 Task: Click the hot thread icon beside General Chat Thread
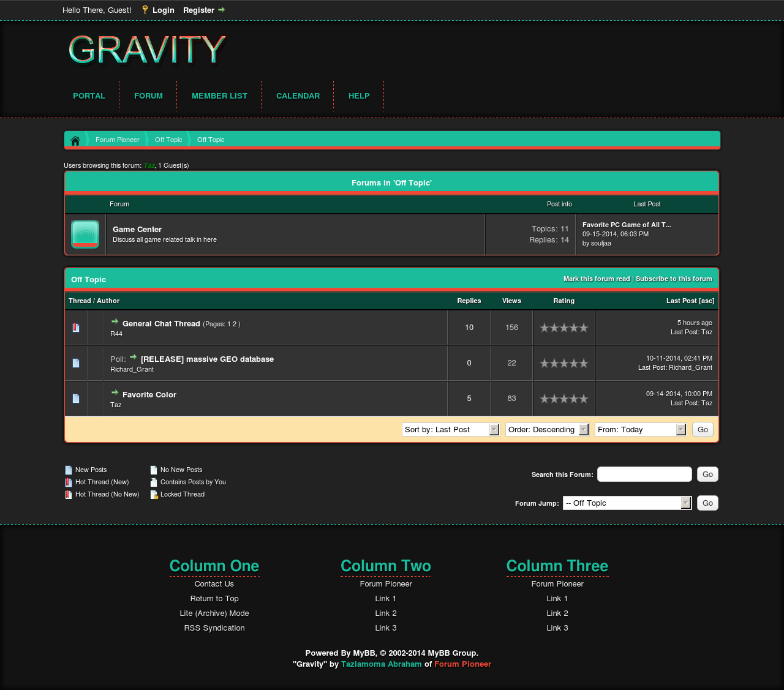(76, 328)
